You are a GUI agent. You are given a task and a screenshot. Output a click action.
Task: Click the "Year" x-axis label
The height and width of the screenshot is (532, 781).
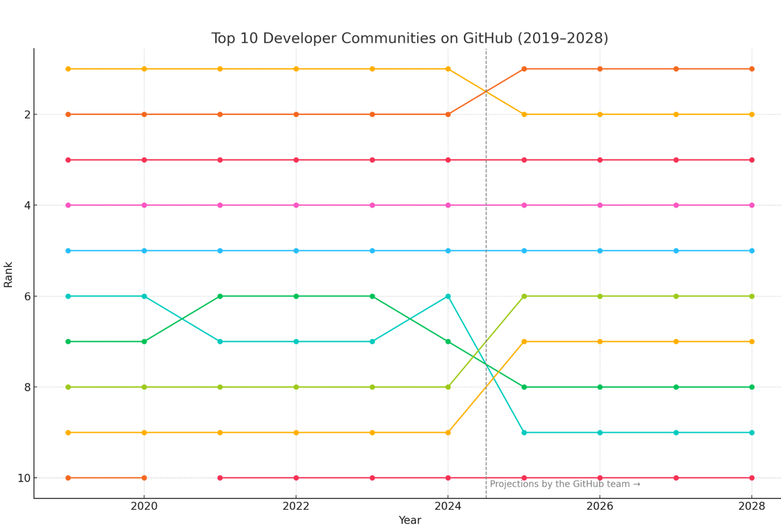tap(410, 521)
